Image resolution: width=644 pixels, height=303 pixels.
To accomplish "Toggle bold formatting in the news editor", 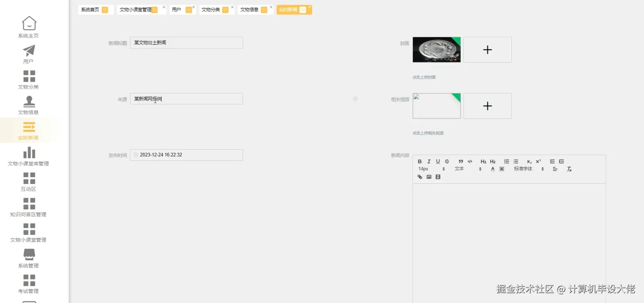I will coord(420,161).
